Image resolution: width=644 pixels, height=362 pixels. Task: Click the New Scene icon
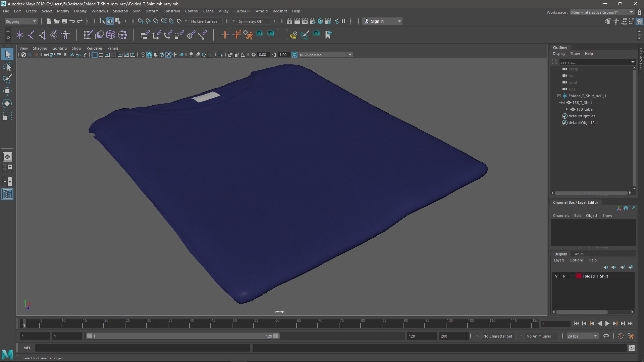click(49, 21)
